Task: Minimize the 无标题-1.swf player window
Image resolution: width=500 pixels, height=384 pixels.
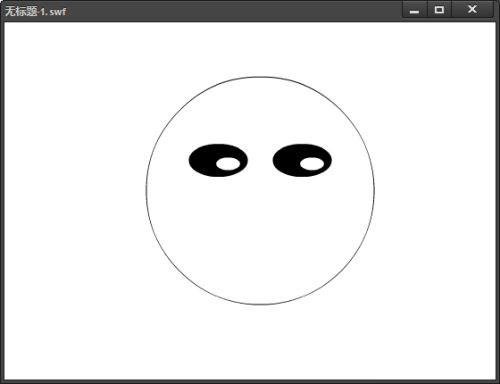Action: pyautogui.click(x=414, y=10)
